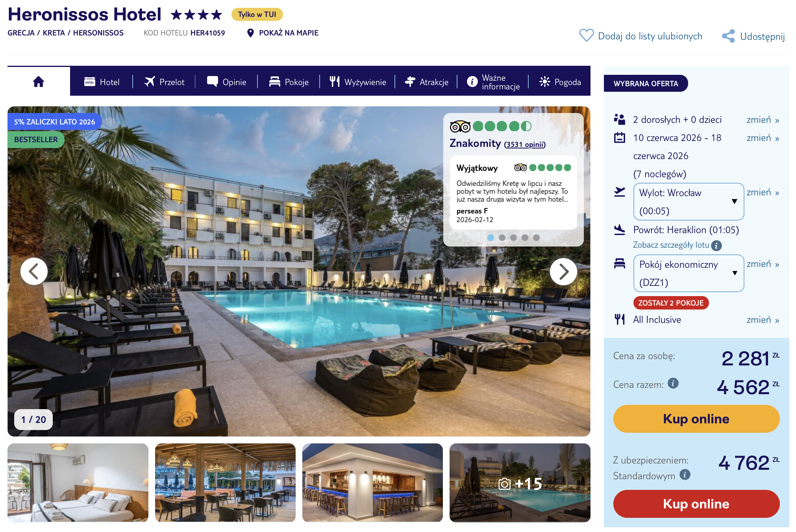Click info icon beside Standardowym insurance

685,475
